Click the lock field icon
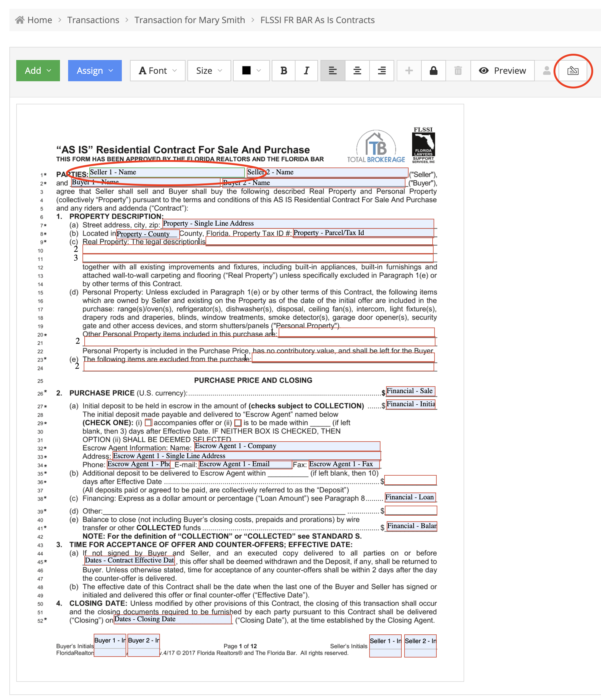The width and height of the screenshot is (601, 700). [x=433, y=71]
